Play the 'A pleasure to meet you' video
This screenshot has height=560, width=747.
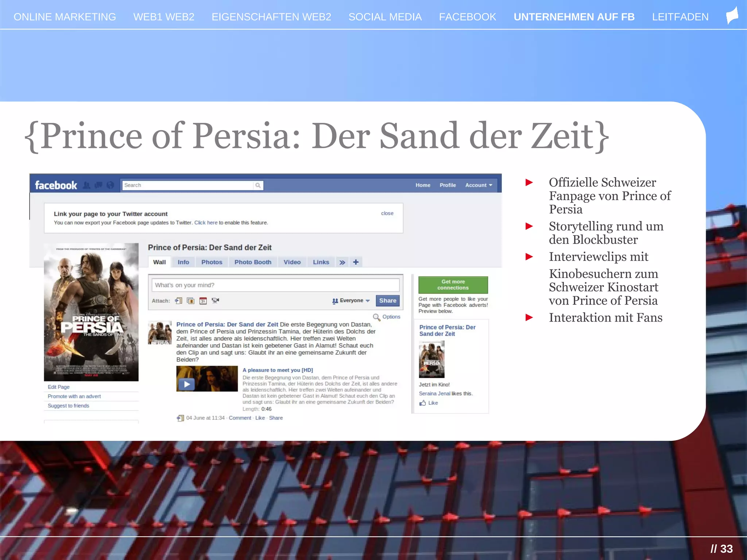[187, 384]
